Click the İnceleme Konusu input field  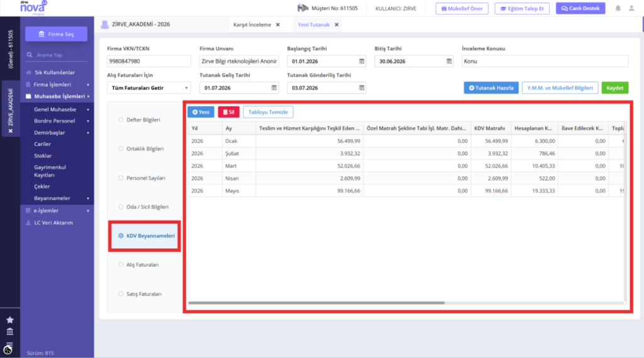(x=545, y=61)
